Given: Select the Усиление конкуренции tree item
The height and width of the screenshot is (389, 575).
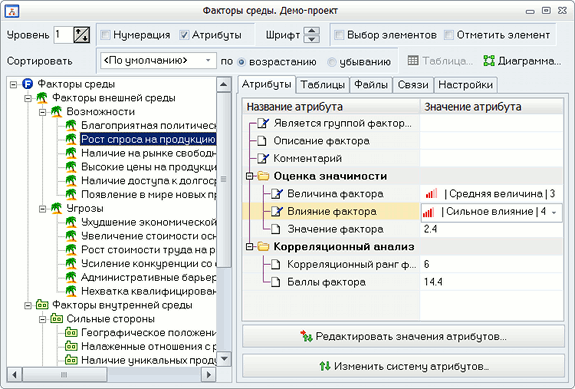Looking at the screenshot, I should tap(149, 264).
